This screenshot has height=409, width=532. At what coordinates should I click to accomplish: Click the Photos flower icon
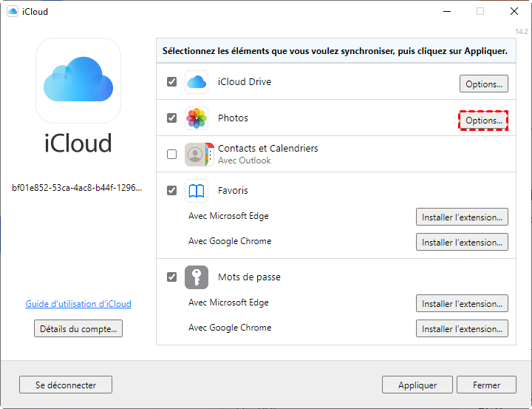pos(196,118)
